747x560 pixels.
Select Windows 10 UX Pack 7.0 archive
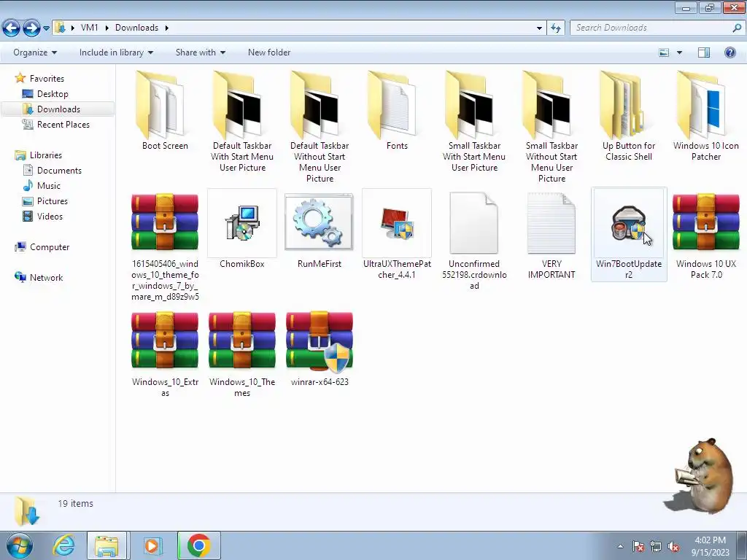point(706,236)
